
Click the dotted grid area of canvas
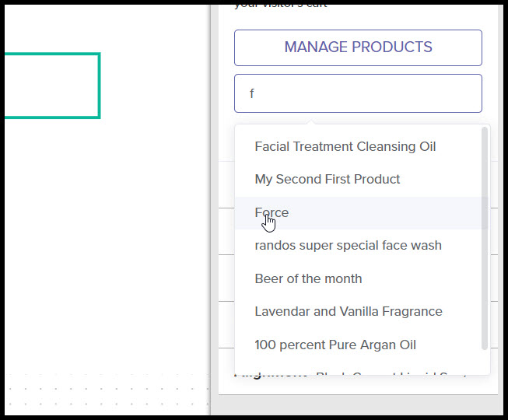coord(101,393)
